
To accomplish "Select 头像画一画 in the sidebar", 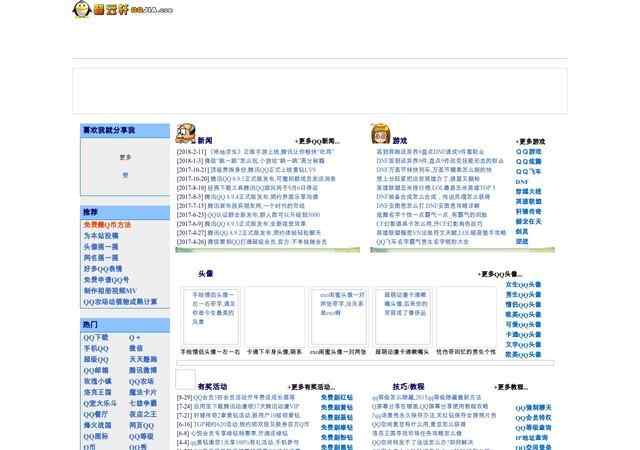I will tap(101, 246).
